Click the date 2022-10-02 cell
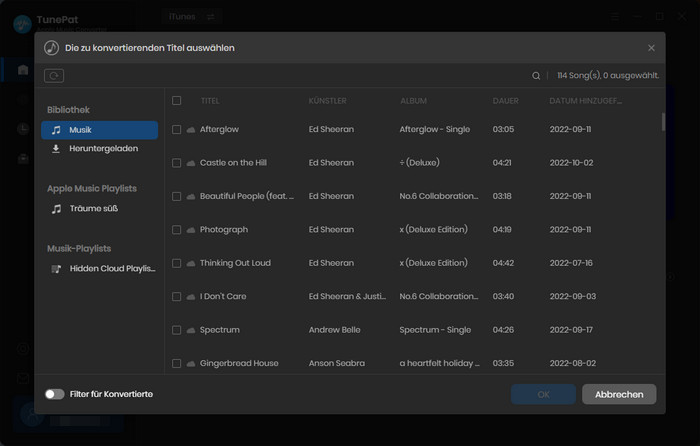This screenshot has width=700, height=446. coord(571,163)
